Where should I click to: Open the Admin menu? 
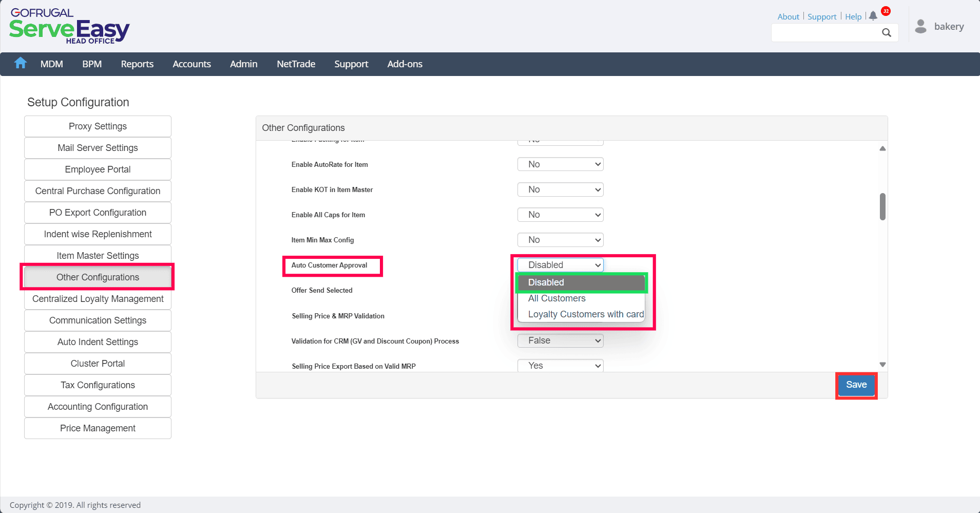[244, 64]
